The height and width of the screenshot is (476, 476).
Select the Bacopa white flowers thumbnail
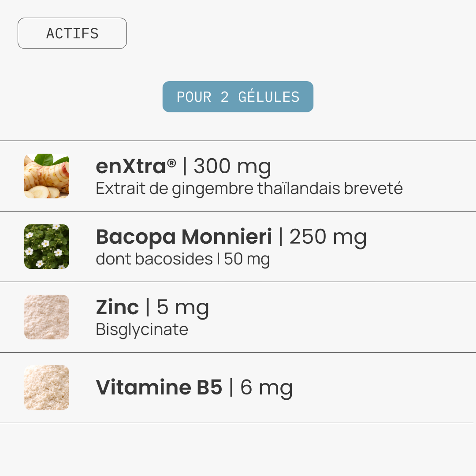(x=47, y=246)
